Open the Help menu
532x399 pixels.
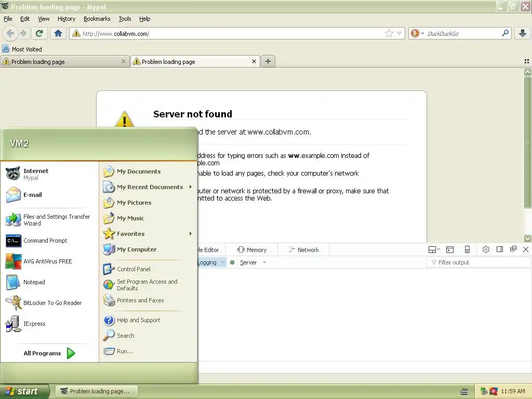point(144,19)
